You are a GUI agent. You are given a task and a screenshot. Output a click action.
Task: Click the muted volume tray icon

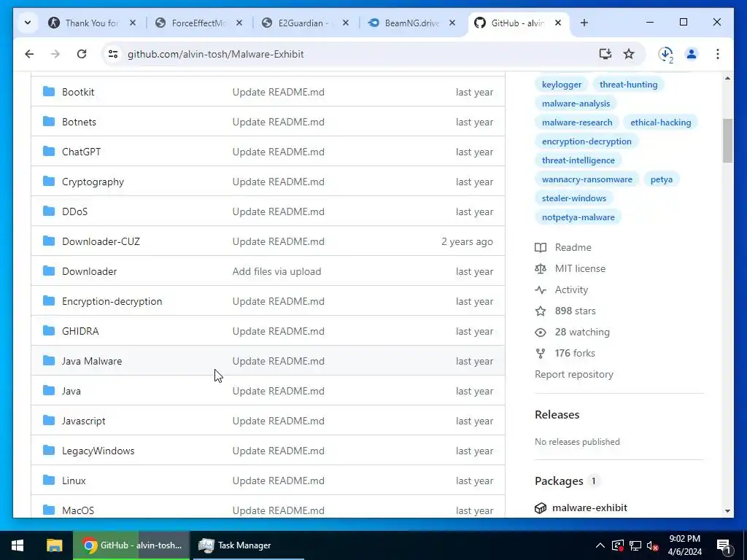tap(652, 545)
